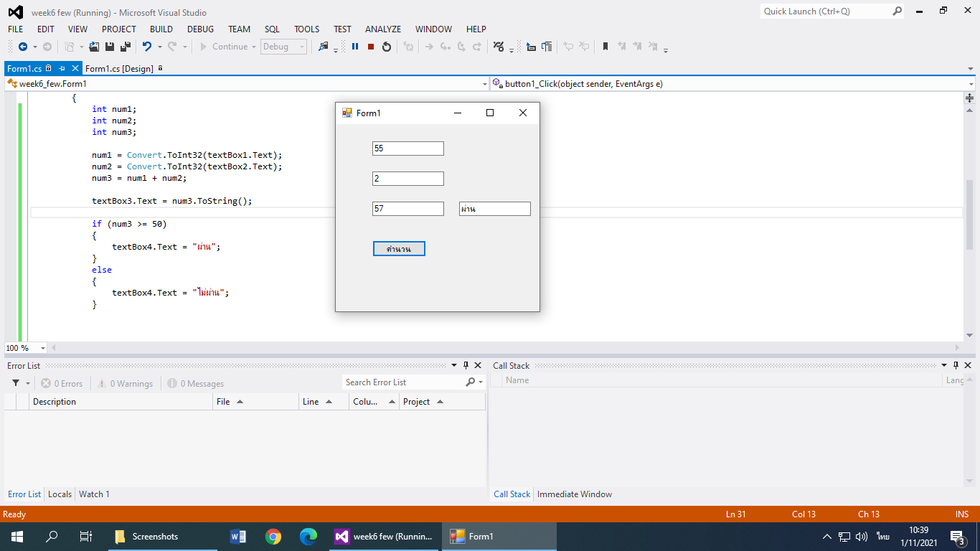Click the text box containing 55
Image resolution: width=980 pixels, height=551 pixels.
407,149
